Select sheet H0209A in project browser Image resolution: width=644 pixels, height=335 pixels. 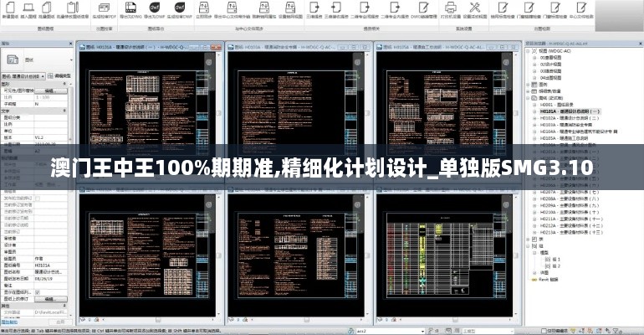[x=570, y=205]
